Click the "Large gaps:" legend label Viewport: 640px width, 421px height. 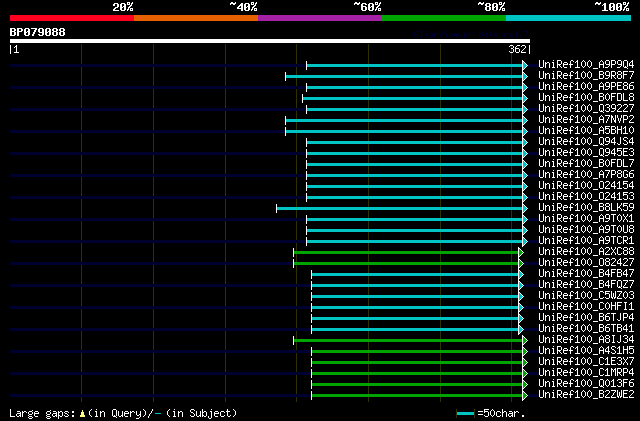(x=42, y=413)
